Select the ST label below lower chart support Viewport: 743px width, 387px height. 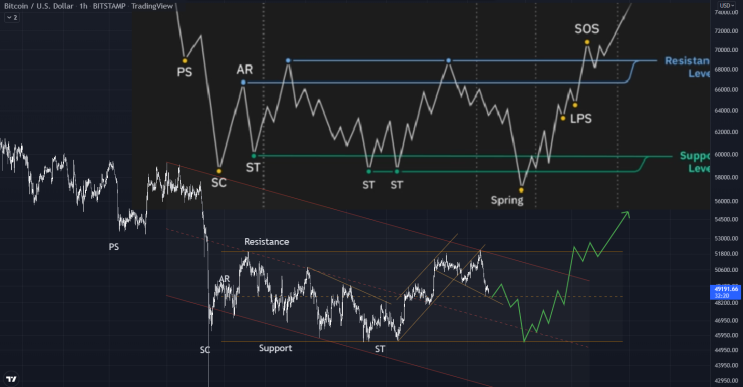(380, 349)
